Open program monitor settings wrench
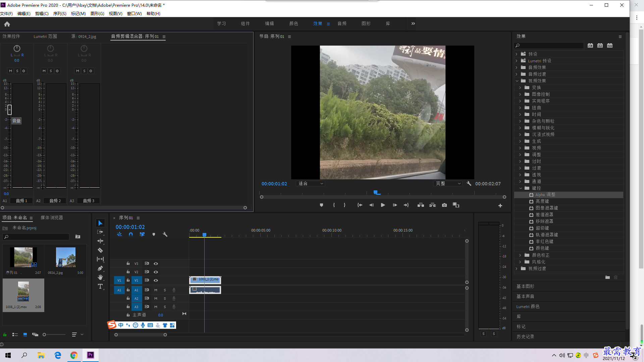The height and width of the screenshot is (362, 644). [469, 184]
